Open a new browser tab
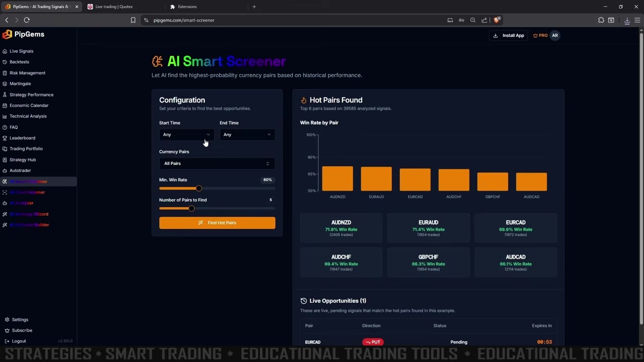644x362 pixels. click(x=254, y=7)
